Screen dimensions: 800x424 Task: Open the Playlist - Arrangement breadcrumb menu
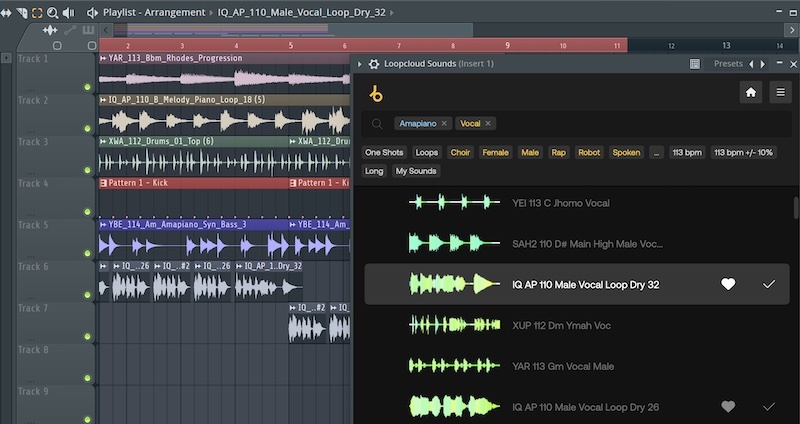tap(154, 13)
